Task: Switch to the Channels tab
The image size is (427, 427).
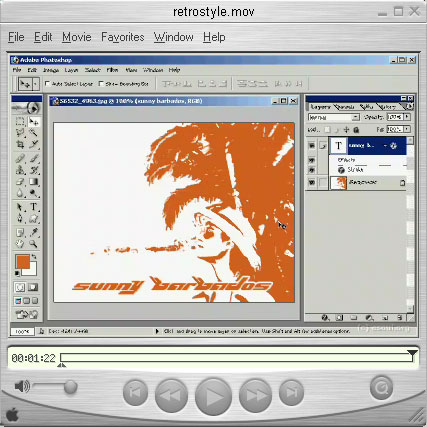Action: 345,107
